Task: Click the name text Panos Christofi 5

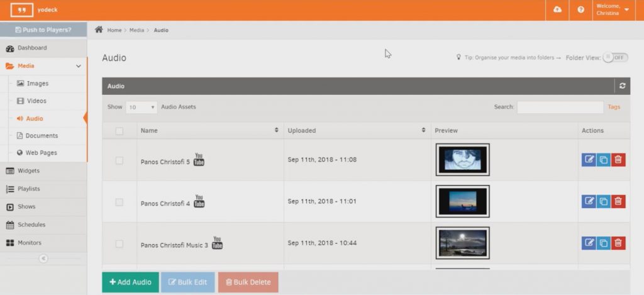Action: coord(165,162)
